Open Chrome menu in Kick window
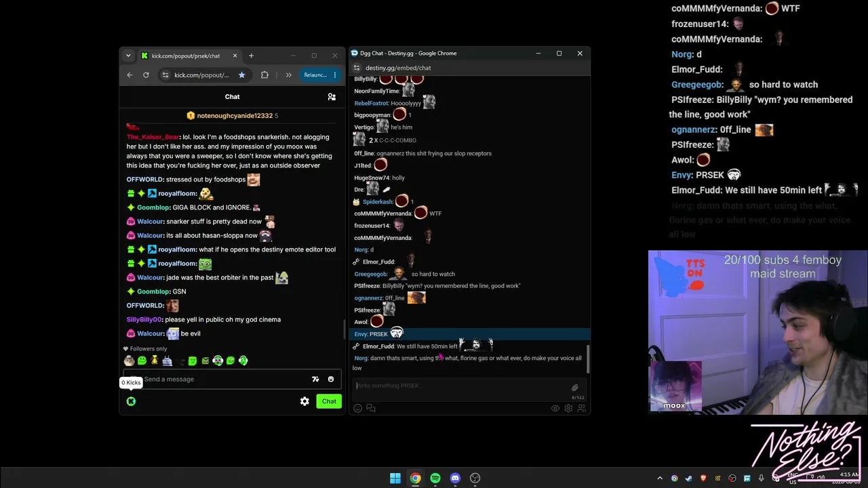 pyautogui.click(x=335, y=75)
